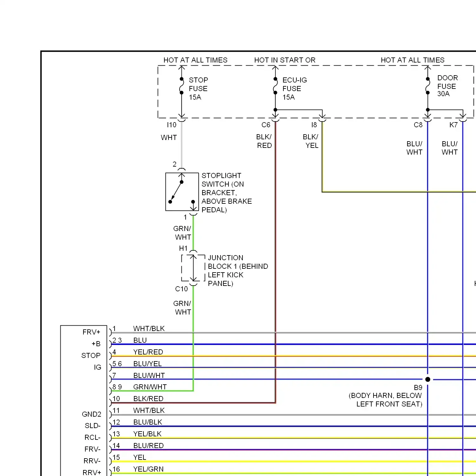This screenshot has width=476, height=476.
Task: Click pin 1 WHT/BLK wire label
Action: tap(149, 328)
